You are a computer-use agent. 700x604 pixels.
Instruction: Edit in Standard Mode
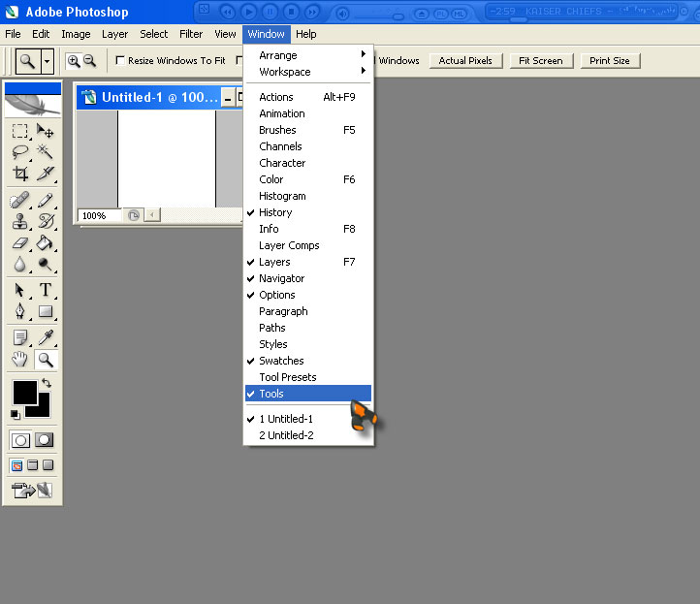click(20, 440)
